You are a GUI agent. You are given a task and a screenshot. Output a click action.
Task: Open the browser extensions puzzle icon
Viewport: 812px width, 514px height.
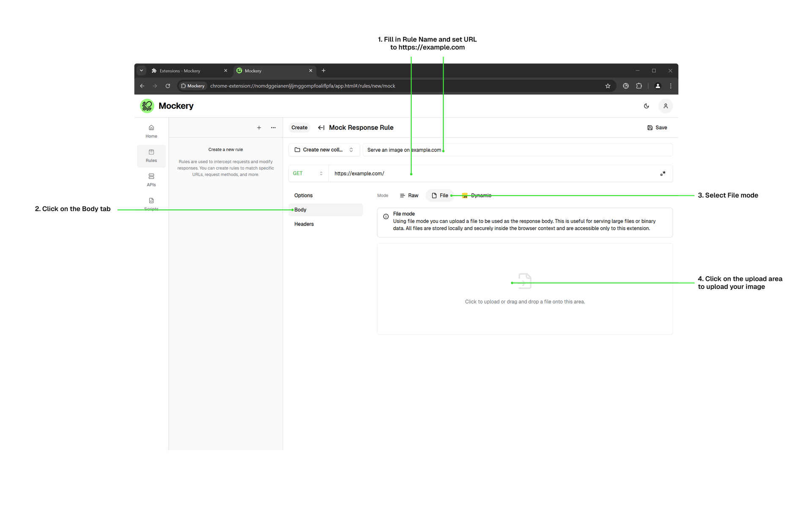tap(639, 86)
